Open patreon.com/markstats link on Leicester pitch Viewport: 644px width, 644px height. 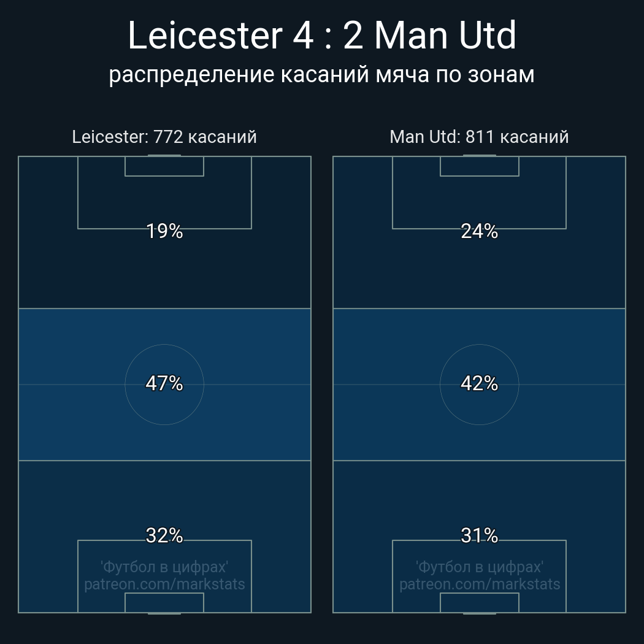(164, 584)
